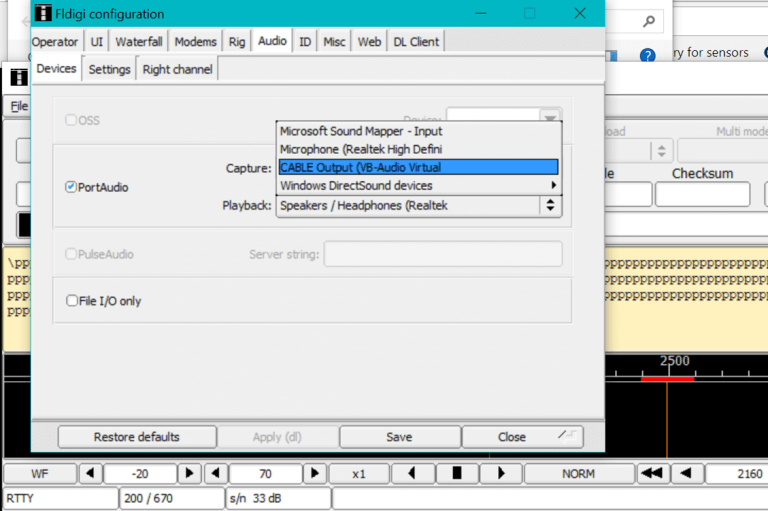
Task: Click the search magnifier icon in background window
Action: tap(648, 22)
